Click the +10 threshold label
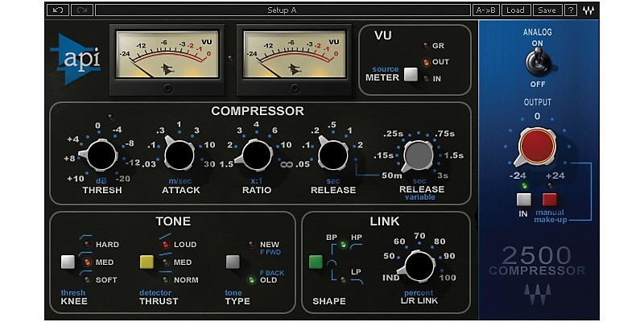The width and height of the screenshot is (644, 322). point(76,178)
